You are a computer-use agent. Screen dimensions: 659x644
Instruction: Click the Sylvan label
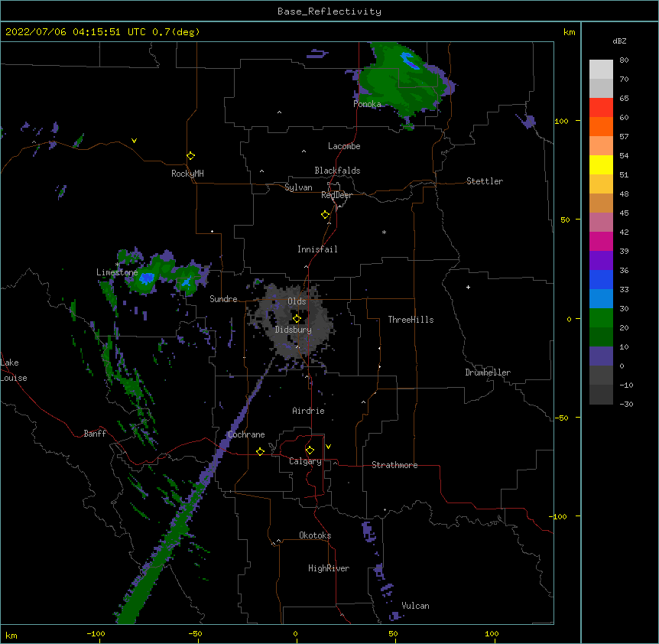298,187
